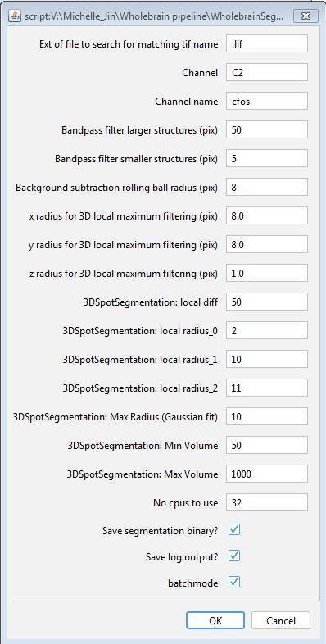The width and height of the screenshot is (326, 644).
Task: Edit the local radius_0 field
Action: click(x=267, y=331)
